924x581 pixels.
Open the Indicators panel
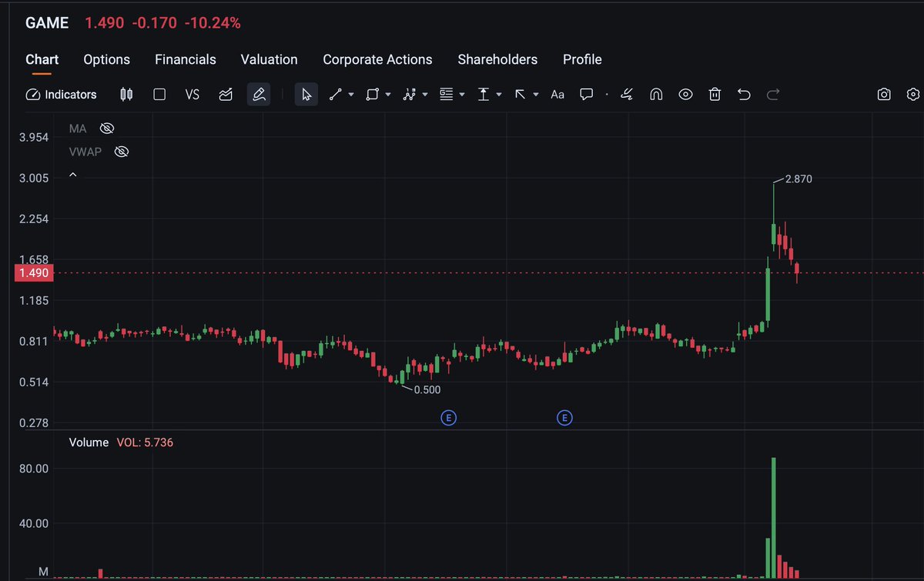[x=62, y=95]
